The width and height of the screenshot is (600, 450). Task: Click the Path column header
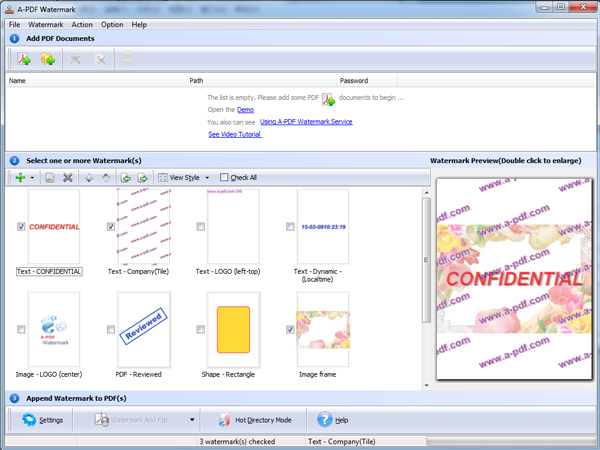pyautogui.click(x=261, y=81)
